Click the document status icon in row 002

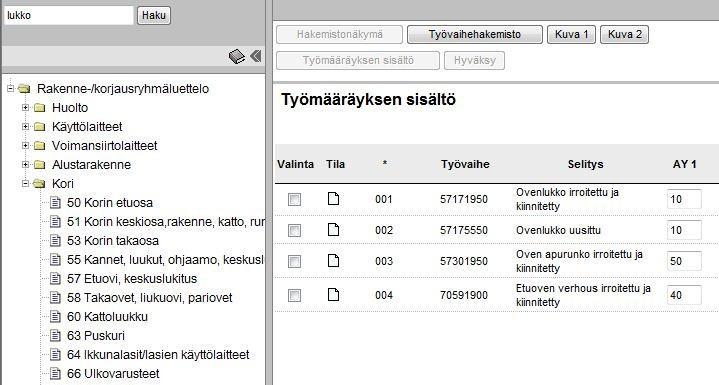(333, 230)
